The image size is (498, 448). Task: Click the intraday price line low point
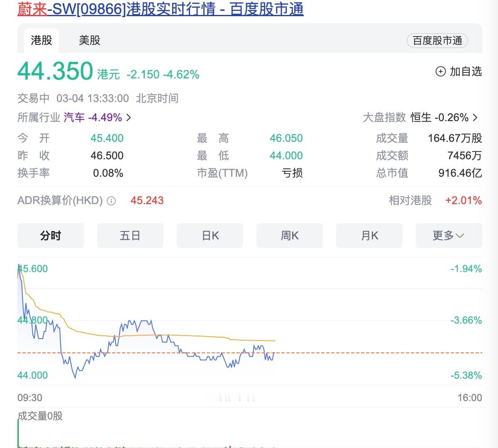pyautogui.click(x=75, y=377)
